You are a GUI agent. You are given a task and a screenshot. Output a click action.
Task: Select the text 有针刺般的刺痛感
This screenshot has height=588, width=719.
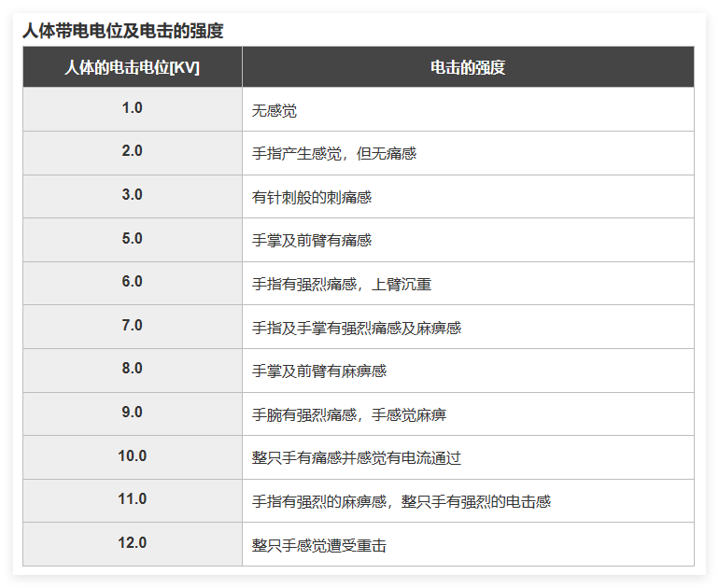[311, 198]
